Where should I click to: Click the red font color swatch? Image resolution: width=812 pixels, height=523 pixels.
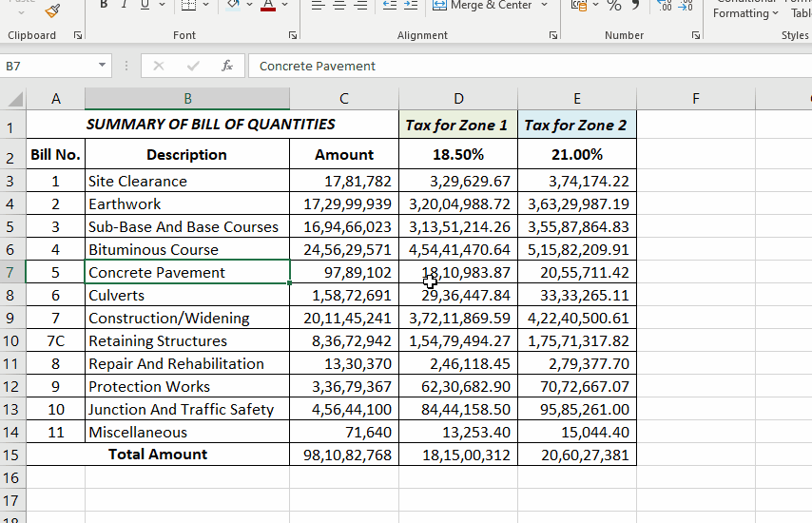(x=268, y=5)
